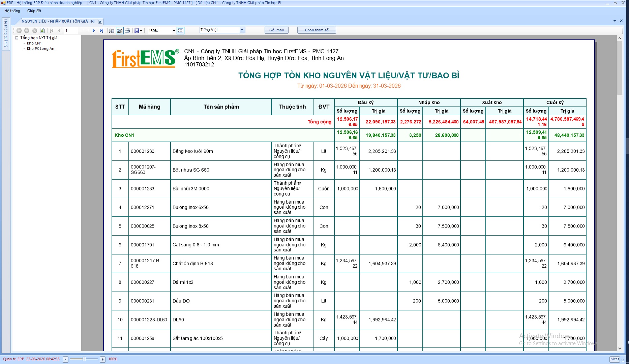The width and height of the screenshot is (629, 364).
Task: Collapse the Tổng hợp NXT Trị giá tree node
Action: point(17,38)
